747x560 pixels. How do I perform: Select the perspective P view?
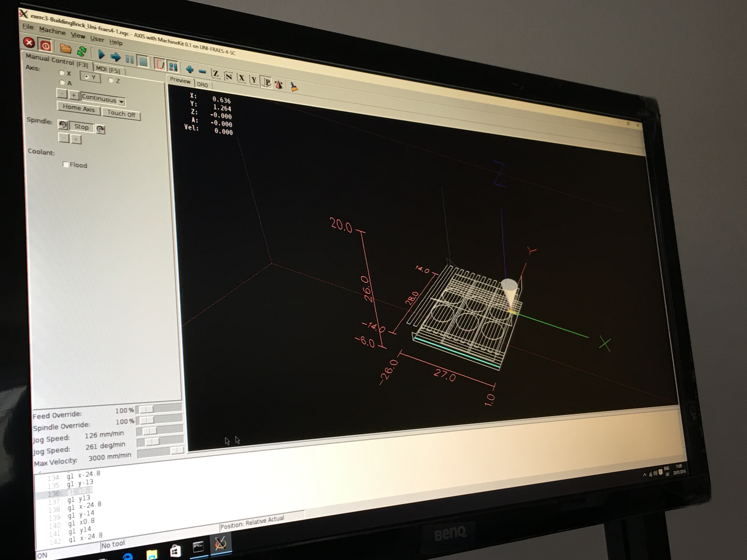click(x=266, y=82)
